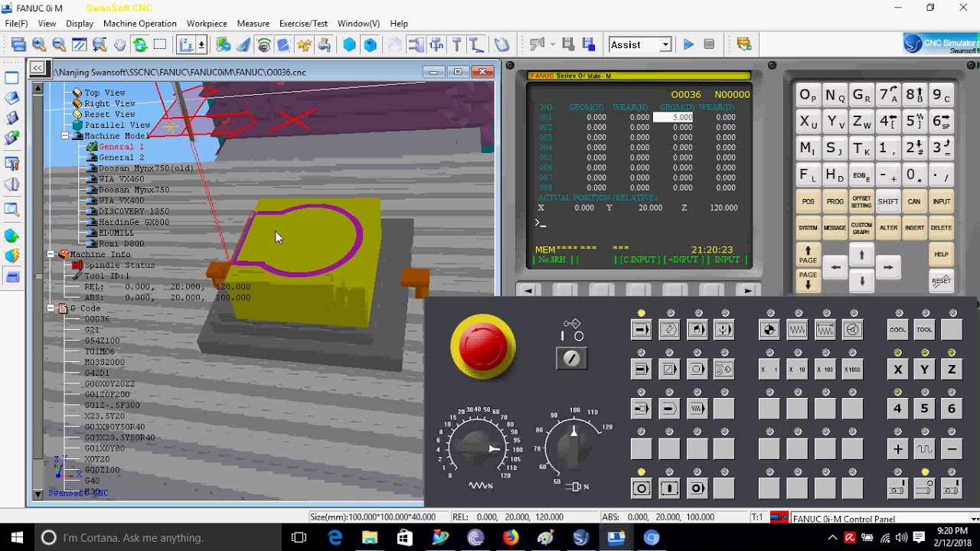
Task: Select handwheel mode button on panel
Action: [x=852, y=330]
